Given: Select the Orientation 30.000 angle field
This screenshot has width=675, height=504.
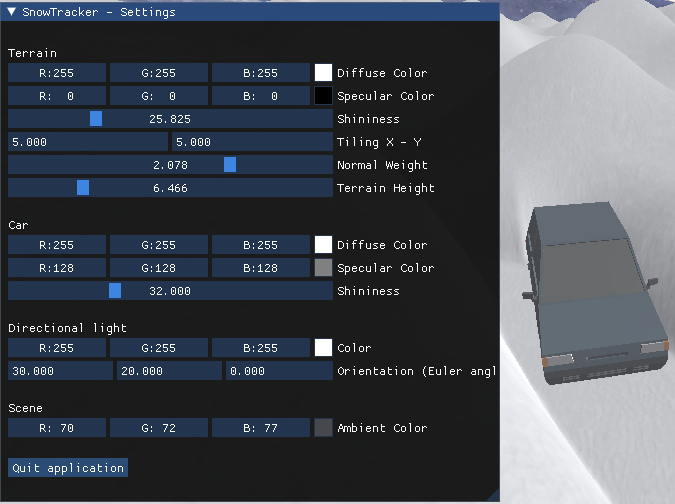Looking at the screenshot, I should point(60,371).
